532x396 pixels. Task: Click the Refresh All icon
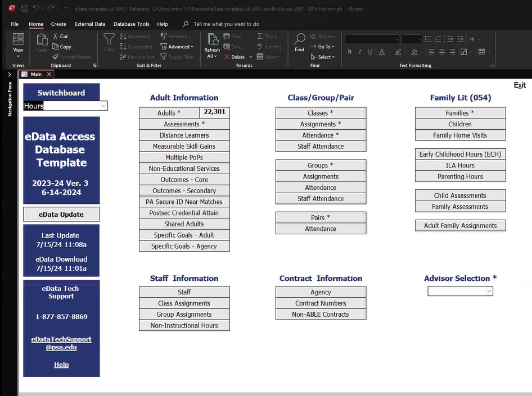click(x=212, y=39)
